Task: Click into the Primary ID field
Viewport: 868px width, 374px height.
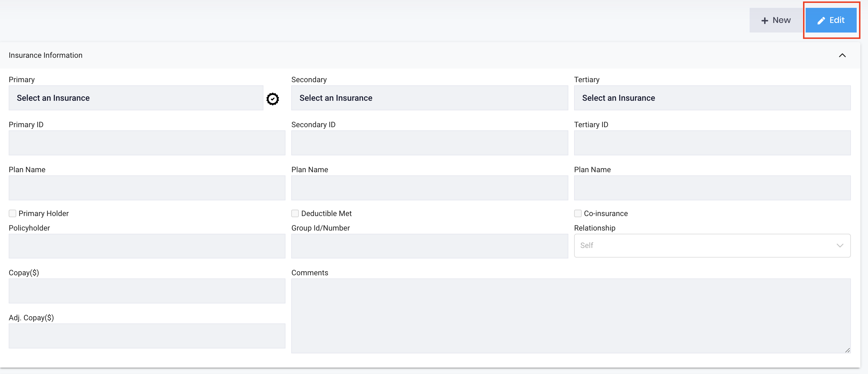Action: 147,143
